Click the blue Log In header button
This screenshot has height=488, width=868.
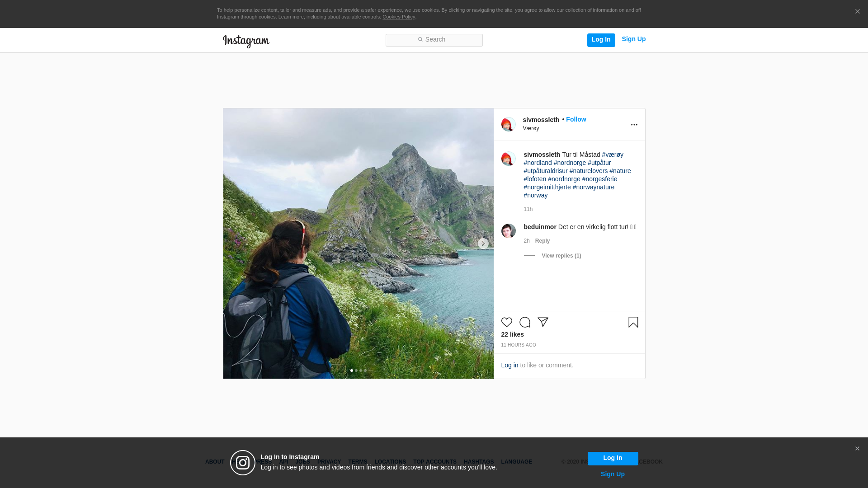[x=601, y=40]
